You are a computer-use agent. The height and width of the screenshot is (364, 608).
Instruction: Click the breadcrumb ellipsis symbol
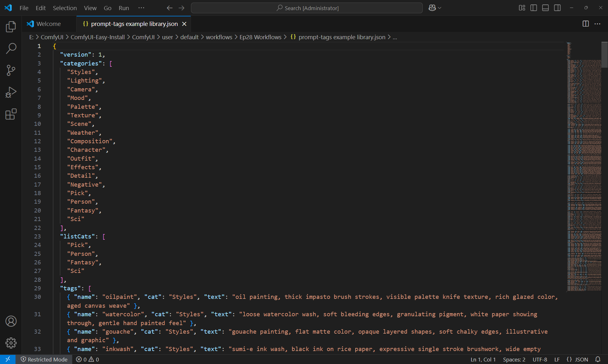pyautogui.click(x=395, y=37)
